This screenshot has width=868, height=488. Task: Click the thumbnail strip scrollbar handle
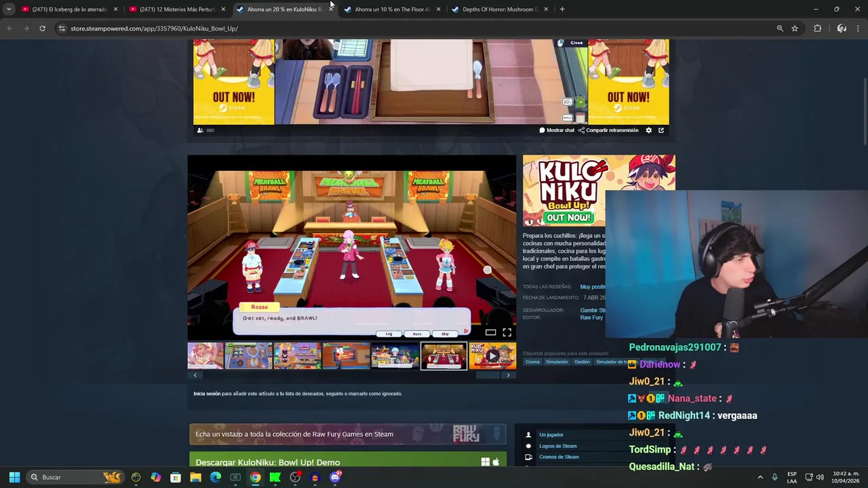point(488,375)
